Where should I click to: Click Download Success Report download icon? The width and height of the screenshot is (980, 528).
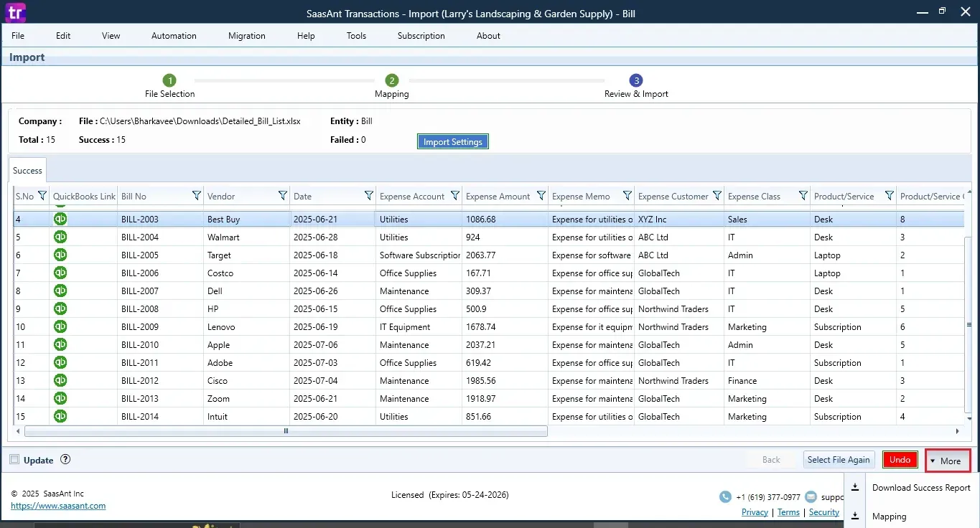855,488
